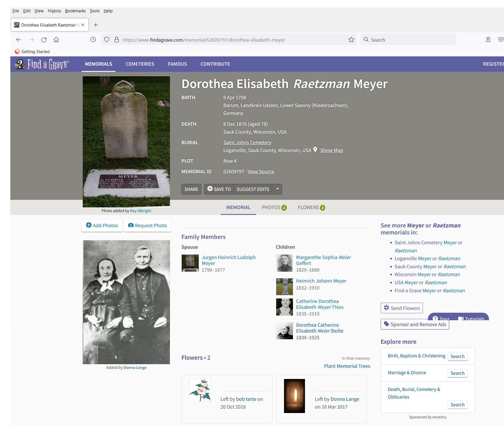
Task: Open the History menu
Action: (x=54, y=11)
